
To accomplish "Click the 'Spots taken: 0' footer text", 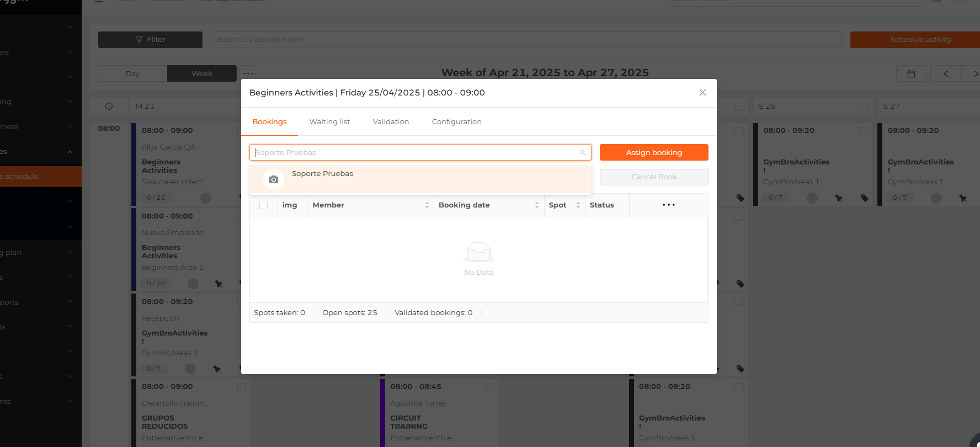I will [279, 313].
